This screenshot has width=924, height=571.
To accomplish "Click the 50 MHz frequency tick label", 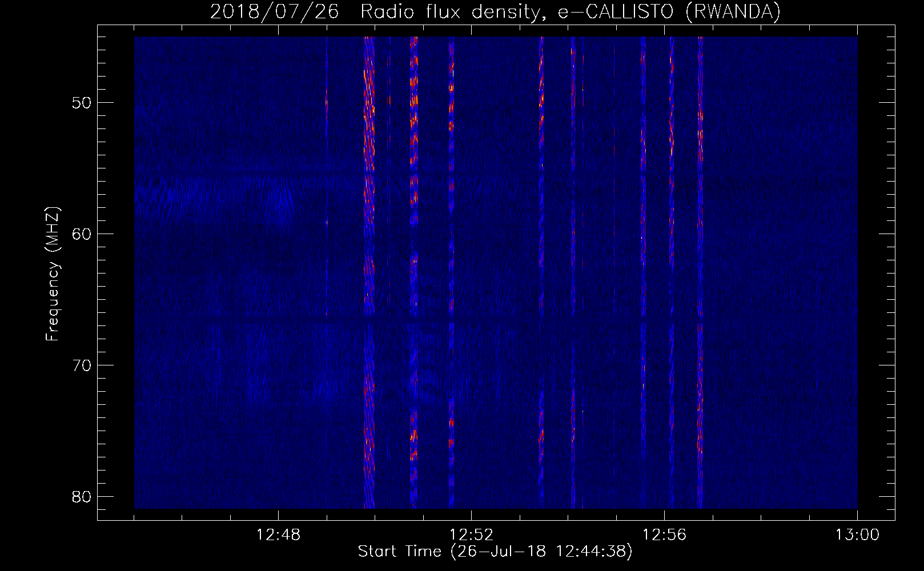I will click(82, 103).
